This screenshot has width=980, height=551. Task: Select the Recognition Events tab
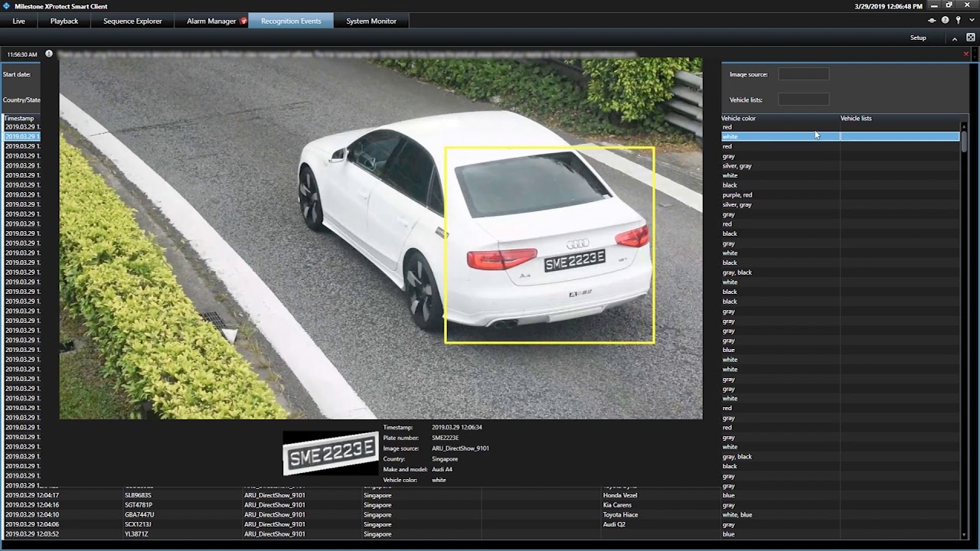[x=291, y=21]
